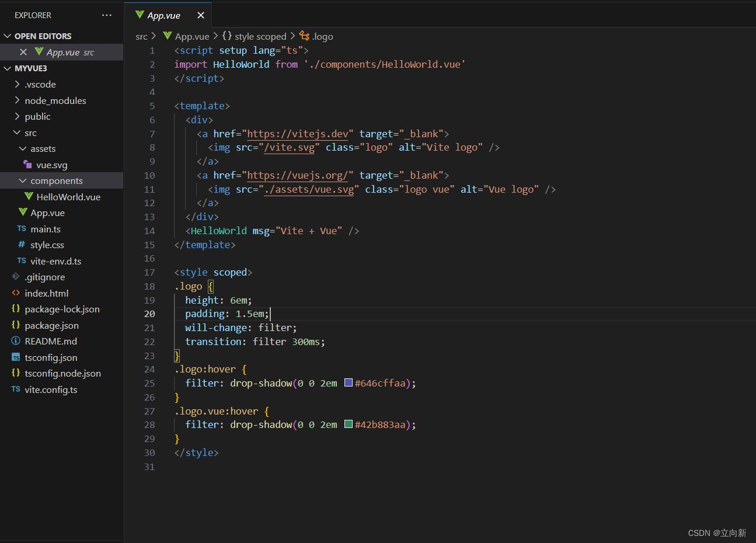The image size is (756, 543).
Task: Open HelloWorld.vue in the file tree
Action: [x=68, y=197]
